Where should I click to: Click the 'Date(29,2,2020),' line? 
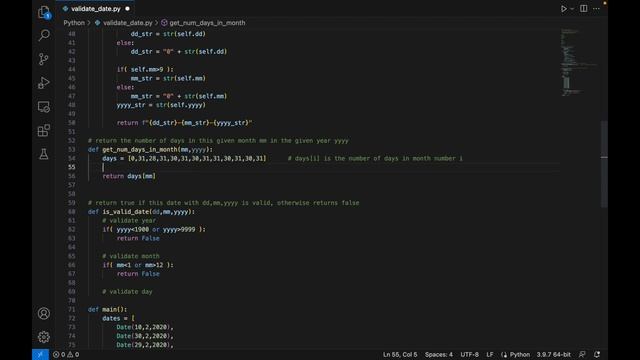click(145, 345)
